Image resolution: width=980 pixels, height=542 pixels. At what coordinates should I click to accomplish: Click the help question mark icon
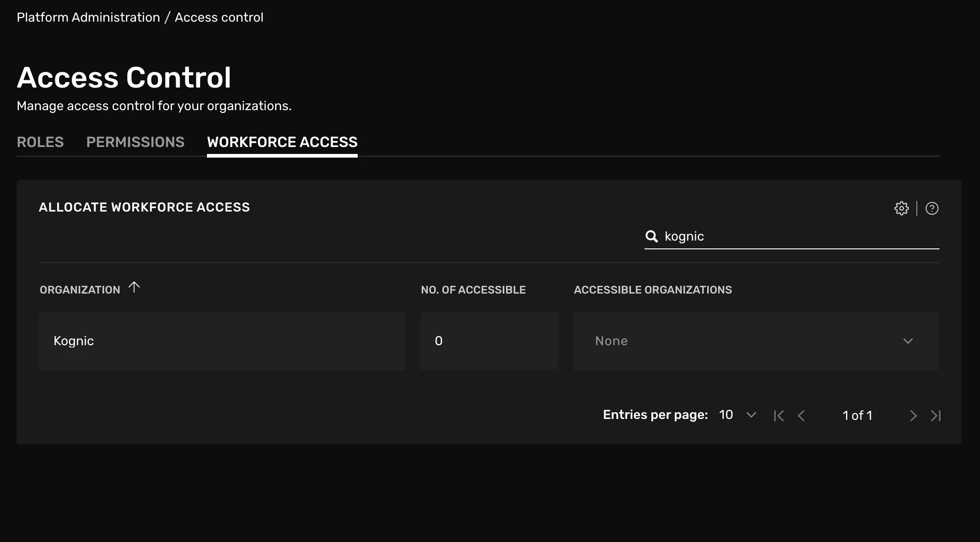pos(932,208)
